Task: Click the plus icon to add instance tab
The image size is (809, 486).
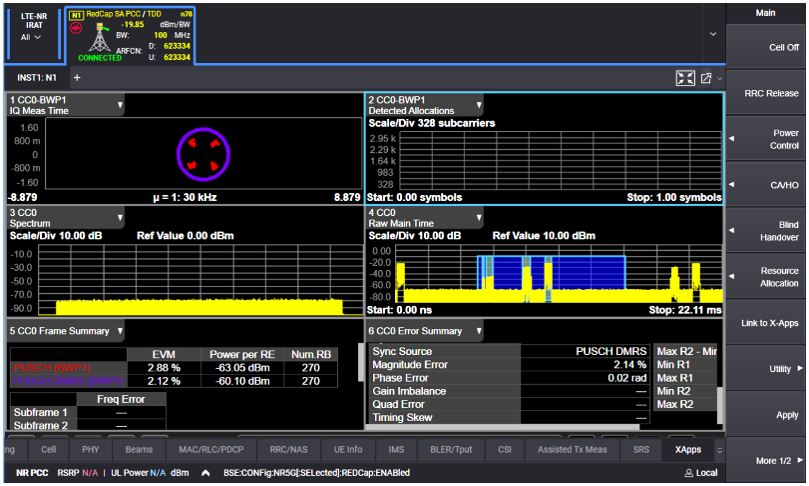Action: pyautogui.click(x=77, y=77)
